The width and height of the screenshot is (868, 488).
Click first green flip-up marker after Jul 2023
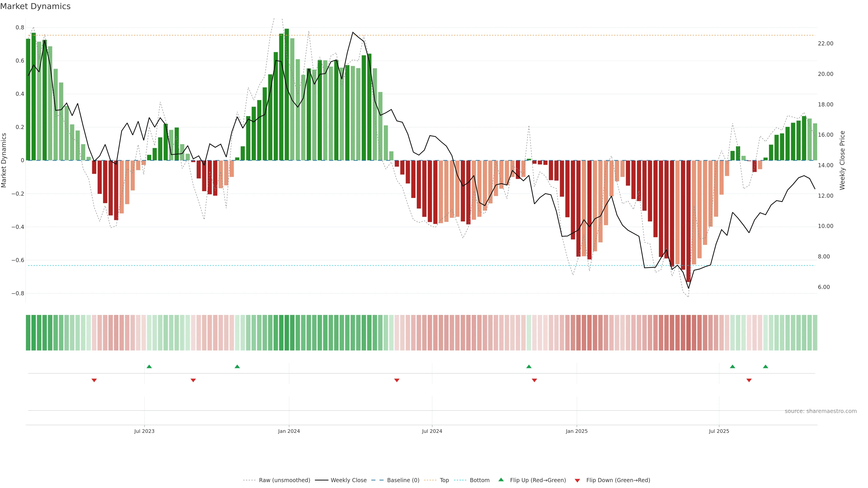[149, 366]
